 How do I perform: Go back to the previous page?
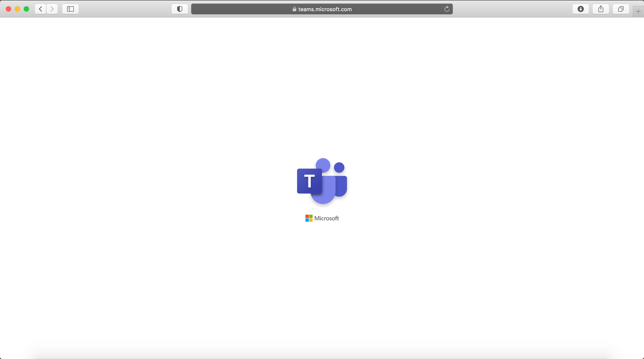(x=40, y=9)
